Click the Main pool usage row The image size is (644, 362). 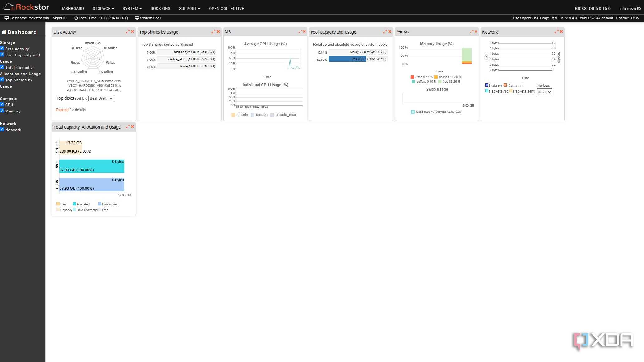(358, 52)
